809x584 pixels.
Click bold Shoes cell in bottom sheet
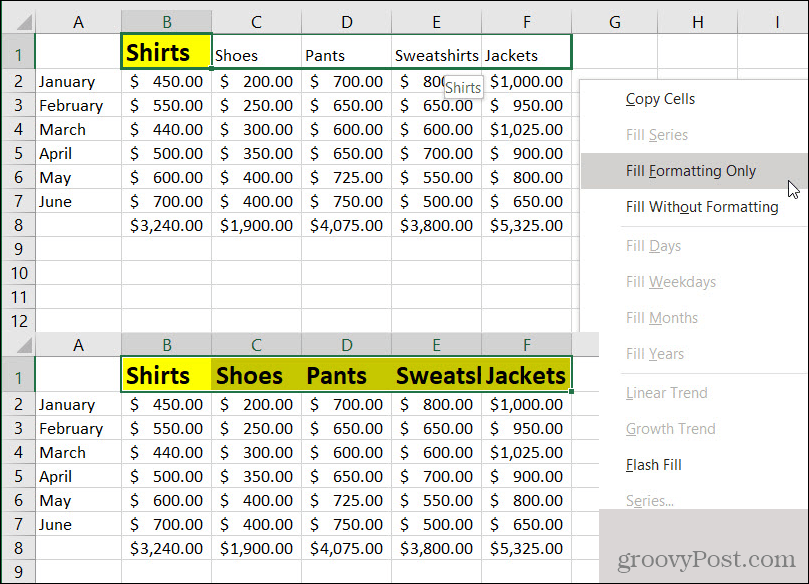(x=256, y=375)
